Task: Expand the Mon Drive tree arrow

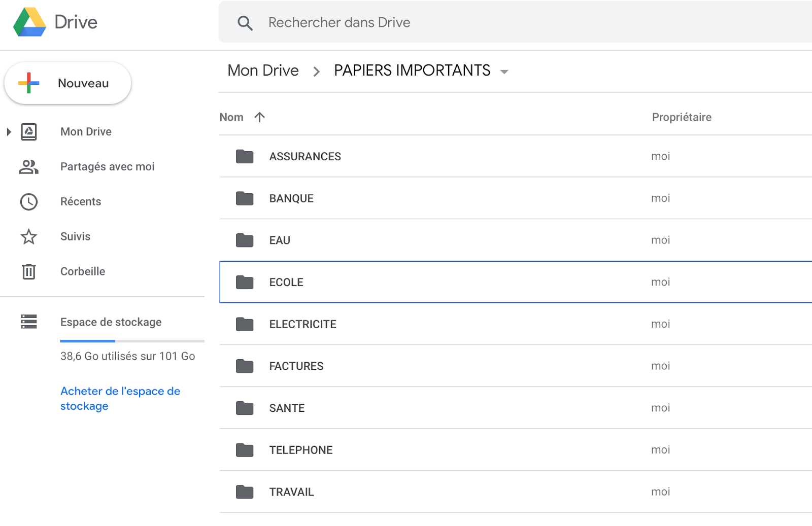Action: coord(9,132)
